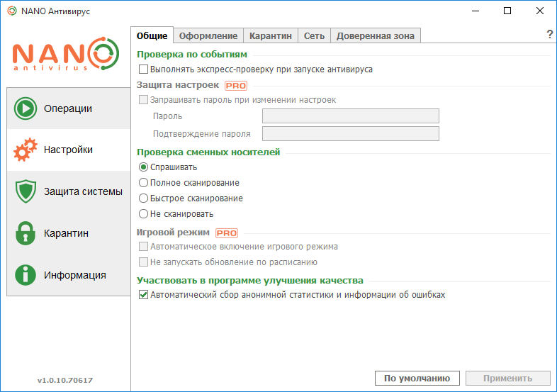Click Участвовать в программе улучшения качества heading
Screen dimensions: 557x392
pos(250,281)
